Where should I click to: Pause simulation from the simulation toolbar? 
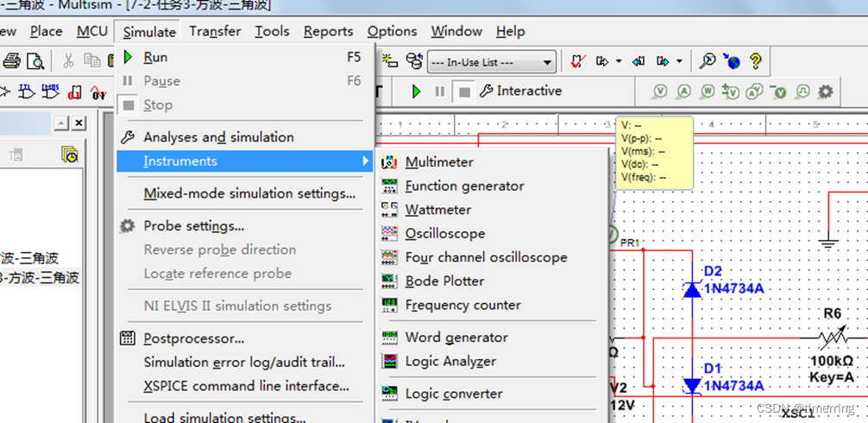pyautogui.click(x=439, y=92)
